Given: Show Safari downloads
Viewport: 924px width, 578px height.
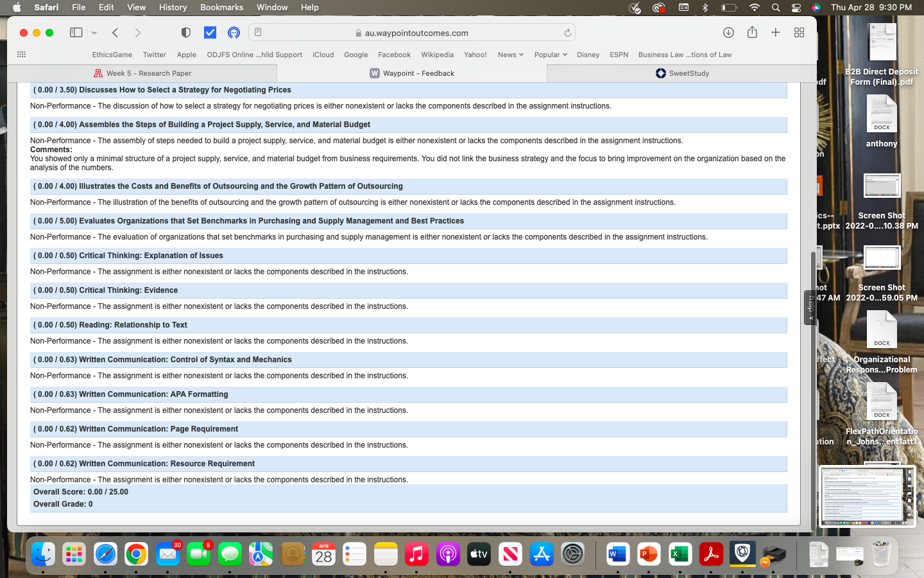Looking at the screenshot, I should [x=728, y=32].
